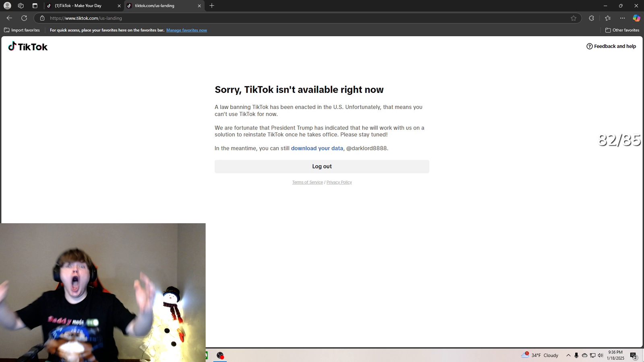644x362 pixels.
Task: Open the weather widget showing 34°F Cloudy
Action: pyautogui.click(x=539, y=355)
